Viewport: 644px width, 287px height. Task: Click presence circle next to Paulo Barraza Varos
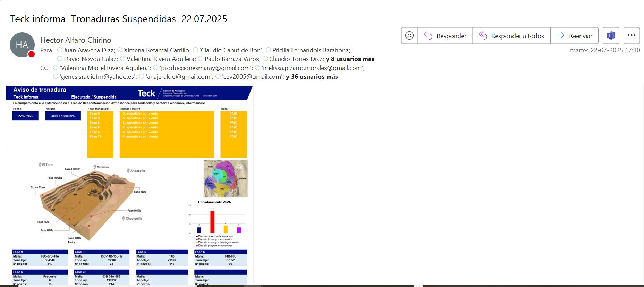pyautogui.click(x=201, y=59)
